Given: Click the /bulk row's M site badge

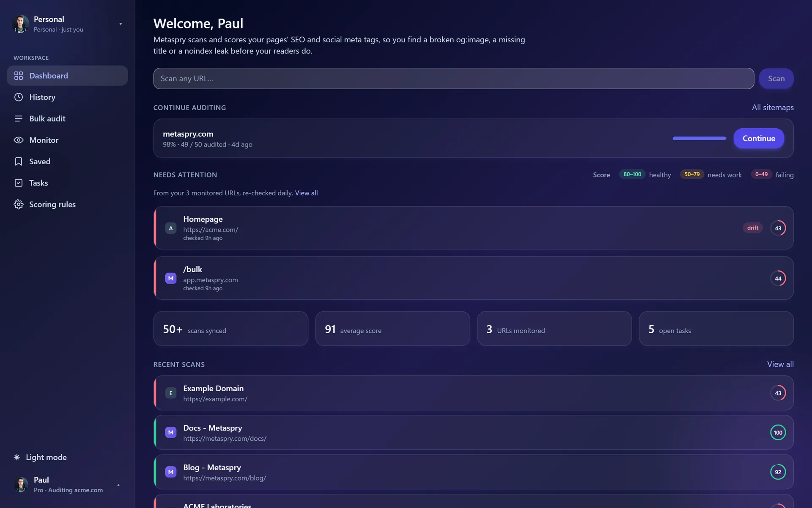Looking at the screenshot, I should pyautogui.click(x=171, y=278).
